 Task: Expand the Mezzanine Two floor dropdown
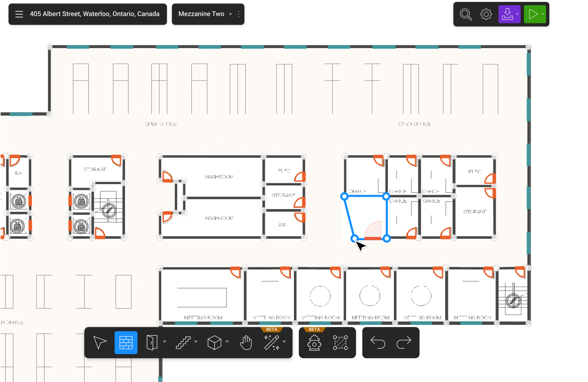point(230,14)
